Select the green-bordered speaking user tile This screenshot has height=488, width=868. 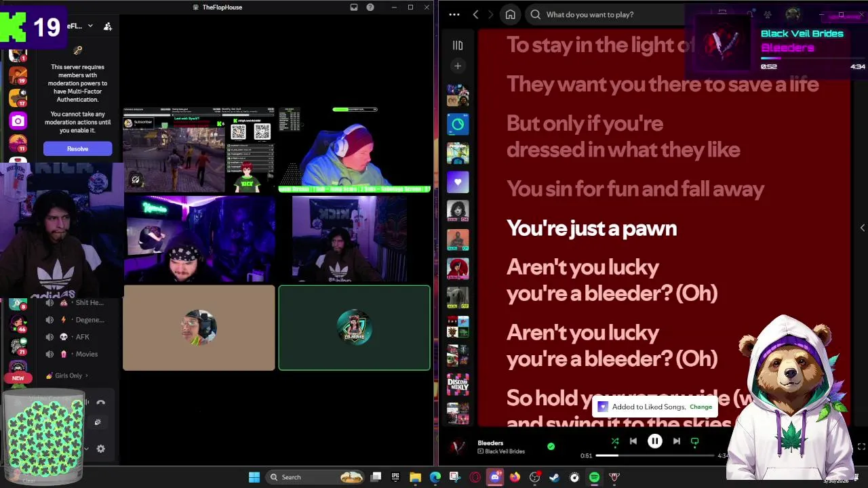point(354,328)
